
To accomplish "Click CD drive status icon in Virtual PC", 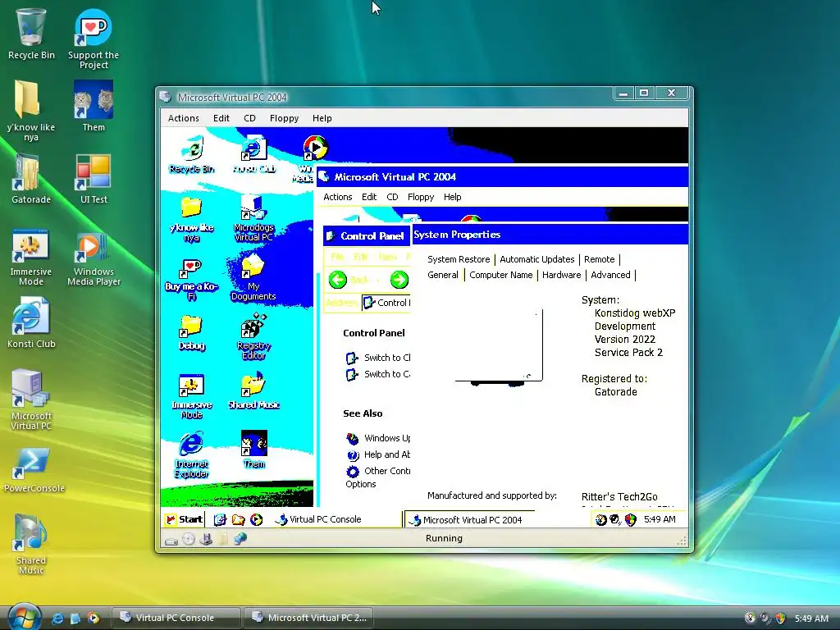I will coord(189,539).
